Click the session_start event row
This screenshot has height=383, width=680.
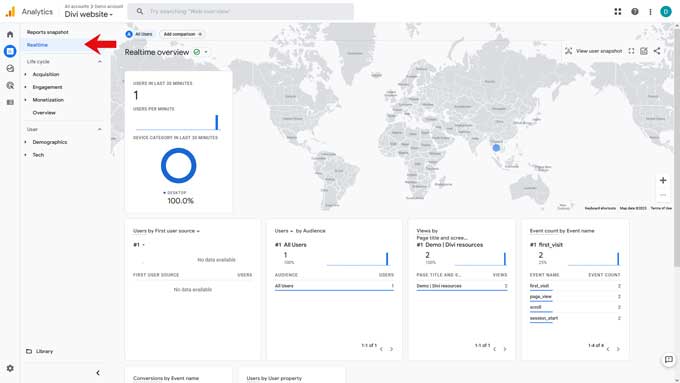click(x=575, y=318)
